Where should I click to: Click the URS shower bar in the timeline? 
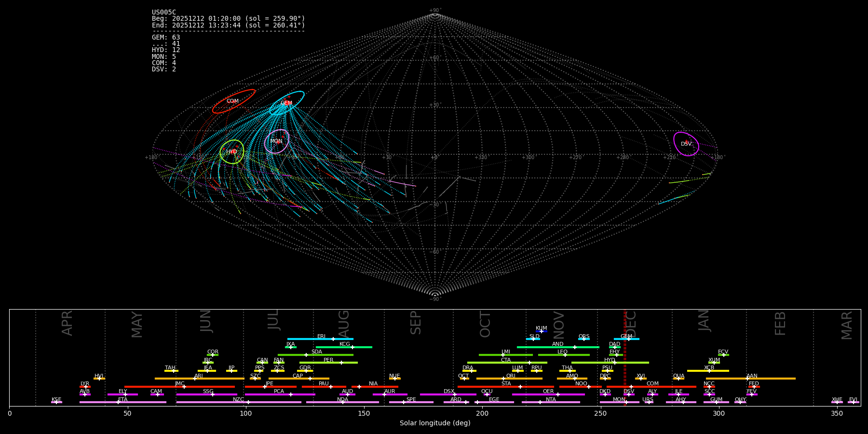click(649, 402)
